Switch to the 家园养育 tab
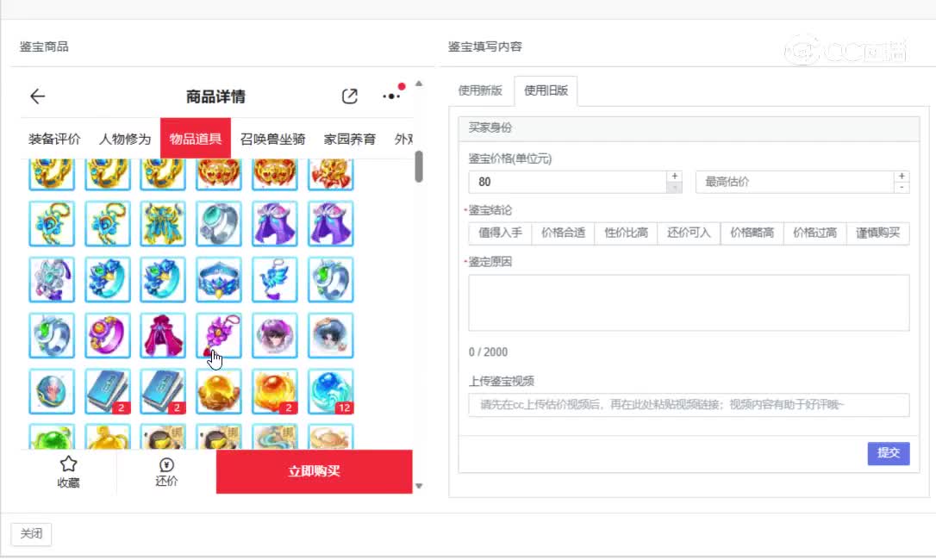 click(350, 139)
